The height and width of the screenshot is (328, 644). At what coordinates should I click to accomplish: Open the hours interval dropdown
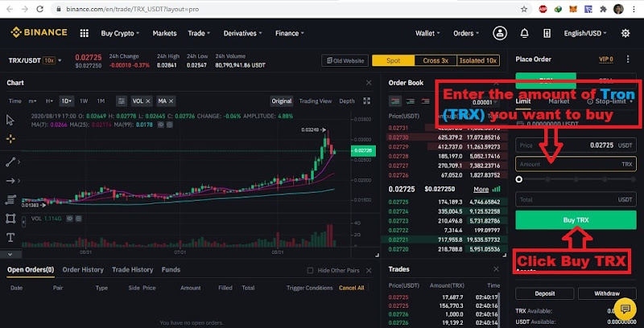click(49, 100)
